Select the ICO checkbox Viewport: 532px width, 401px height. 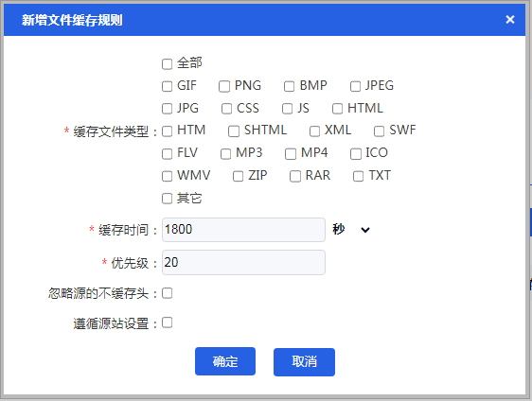(x=356, y=154)
